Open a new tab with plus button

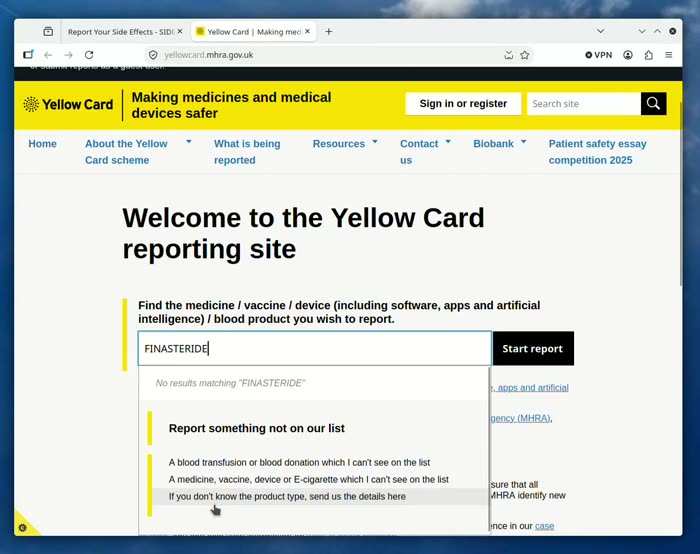[x=329, y=32]
